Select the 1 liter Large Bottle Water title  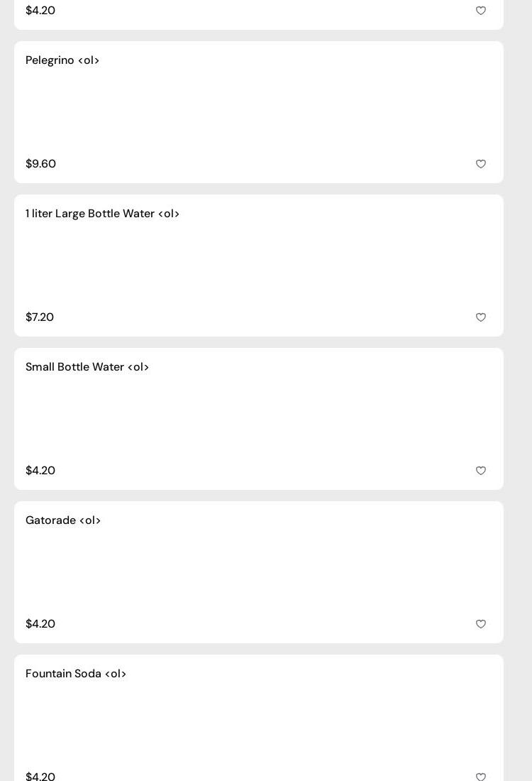(102, 214)
